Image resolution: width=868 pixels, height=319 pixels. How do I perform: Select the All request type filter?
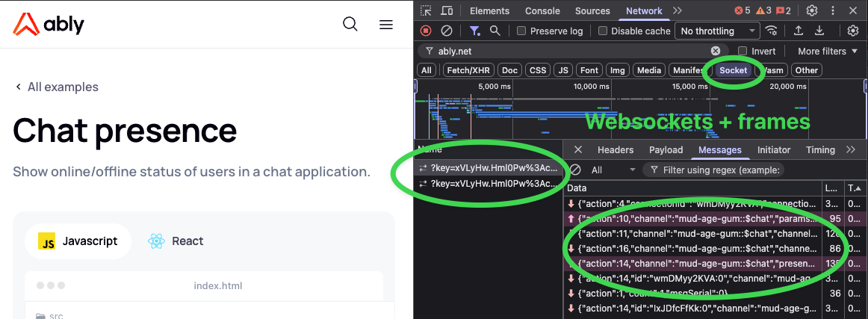tap(427, 70)
